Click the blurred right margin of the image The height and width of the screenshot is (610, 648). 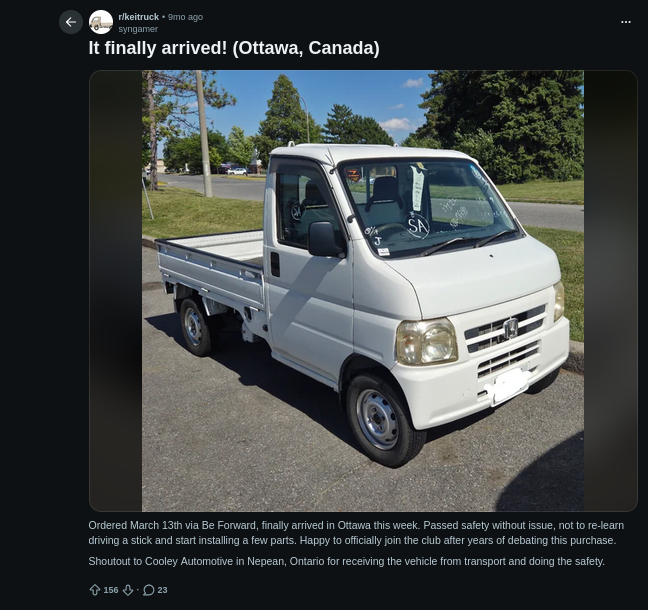[x=610, y=290]
